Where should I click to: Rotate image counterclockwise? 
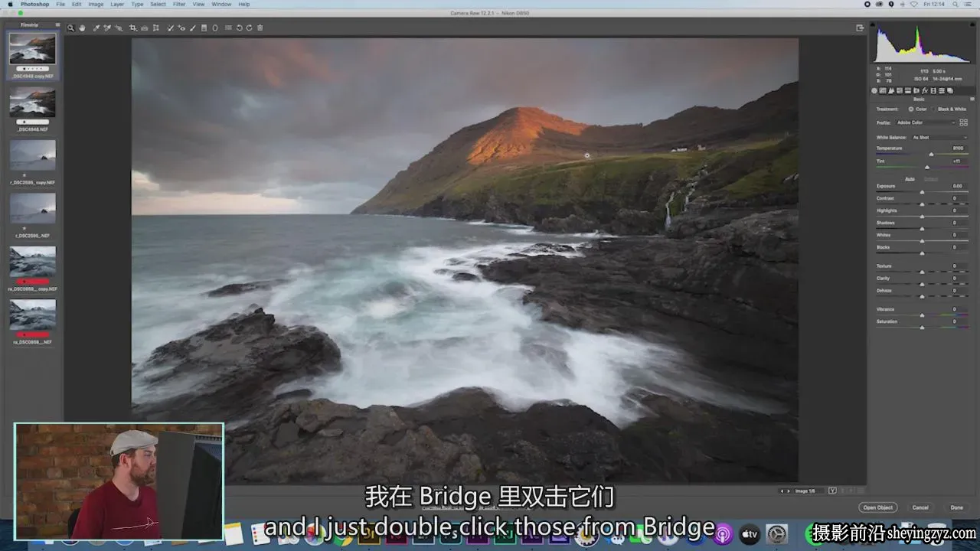[x=239, y=28]
